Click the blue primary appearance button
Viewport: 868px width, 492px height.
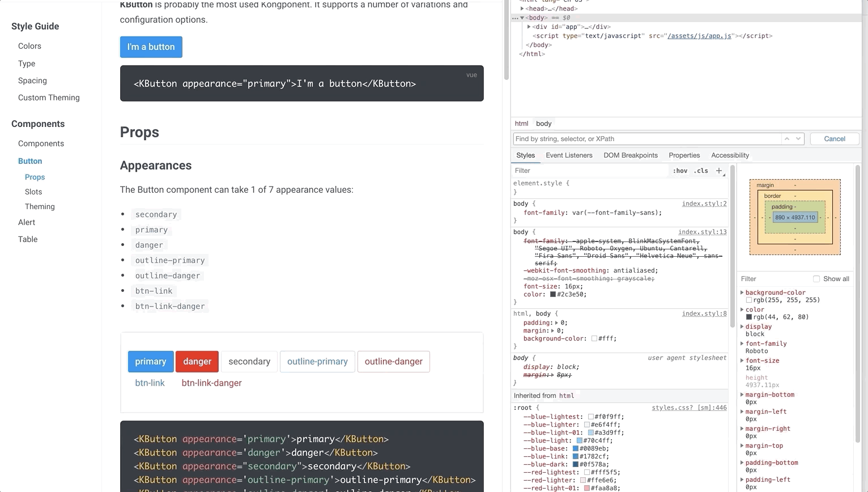click(151, 362)
